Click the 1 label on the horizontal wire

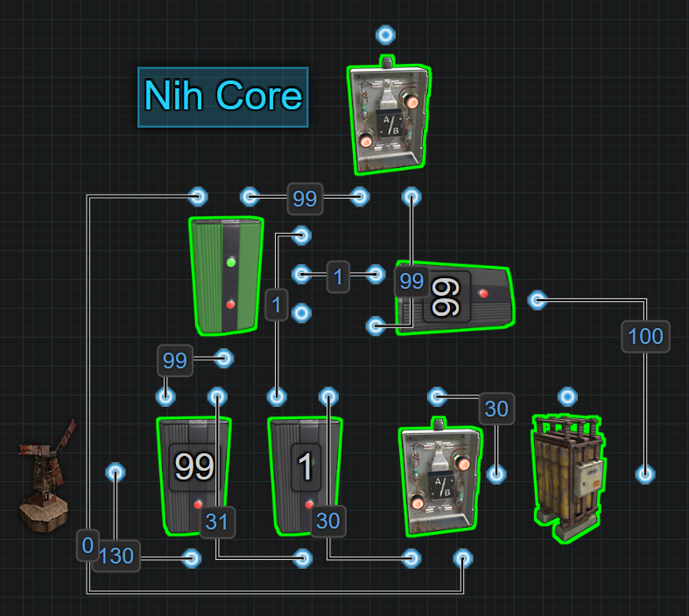coord(338,277)
